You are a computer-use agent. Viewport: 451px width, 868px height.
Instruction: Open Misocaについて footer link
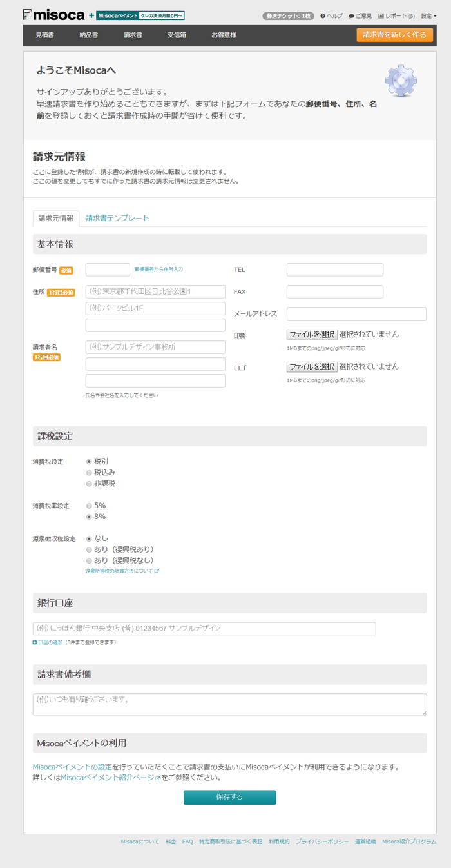coord(140,842)
